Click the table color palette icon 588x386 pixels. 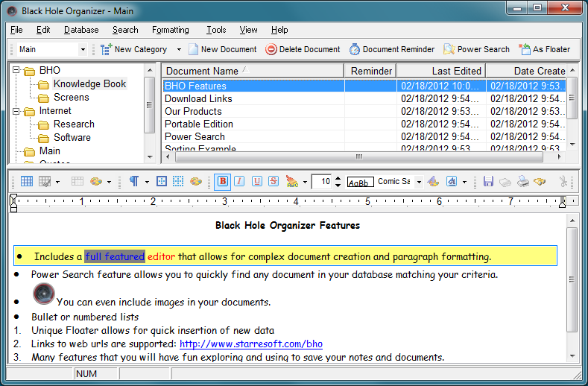(x=96, y=182)
